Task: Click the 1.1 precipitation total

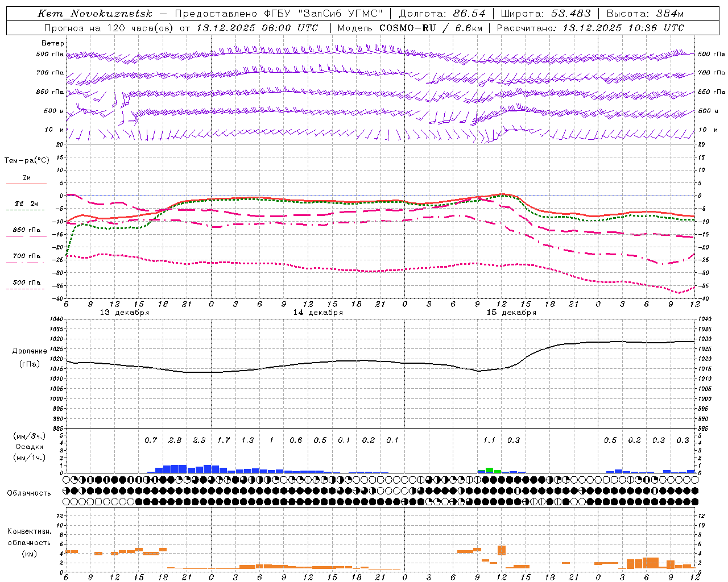Action: tap(489, 440)
